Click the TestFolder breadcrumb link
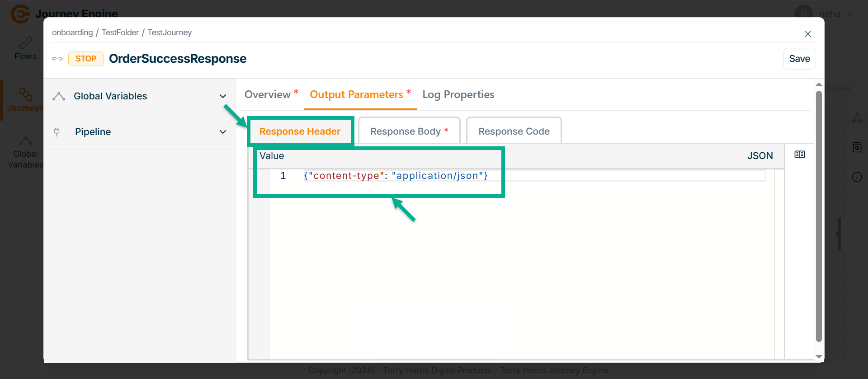 click(120, 33)
